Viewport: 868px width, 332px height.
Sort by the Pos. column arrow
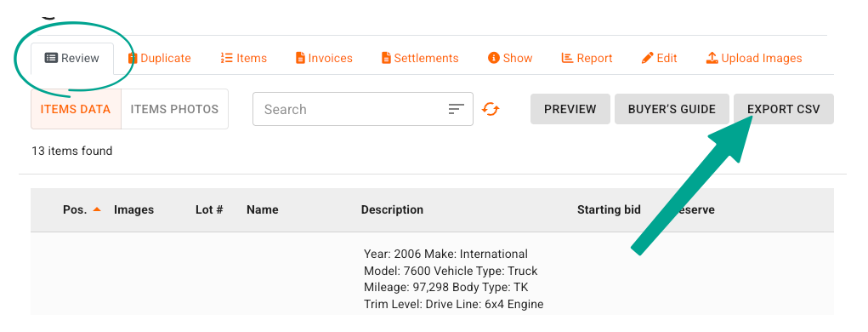coord(97,209)
